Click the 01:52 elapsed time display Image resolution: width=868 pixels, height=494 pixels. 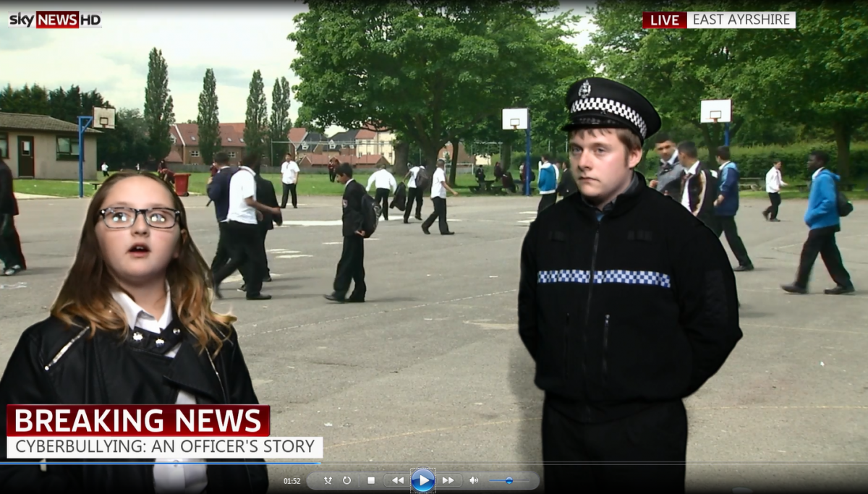point(292,481)
